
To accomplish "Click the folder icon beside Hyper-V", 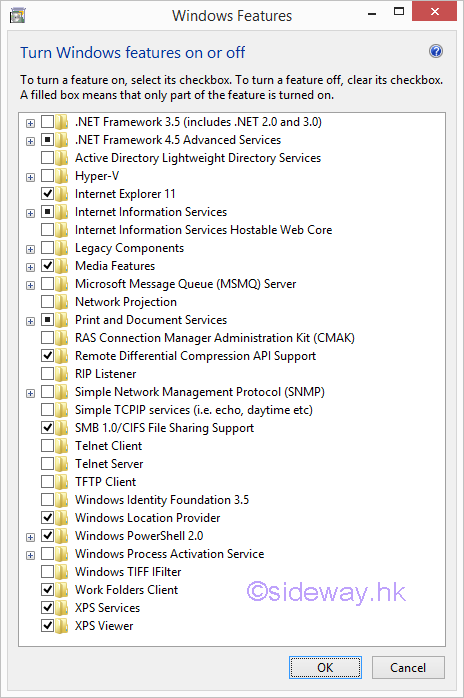I will pyautogui.click(x=62, y=176).
